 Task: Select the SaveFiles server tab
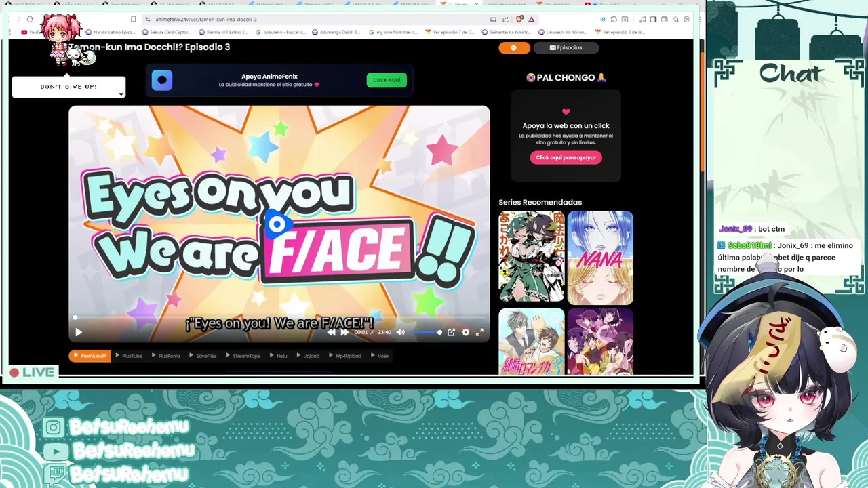203,356
